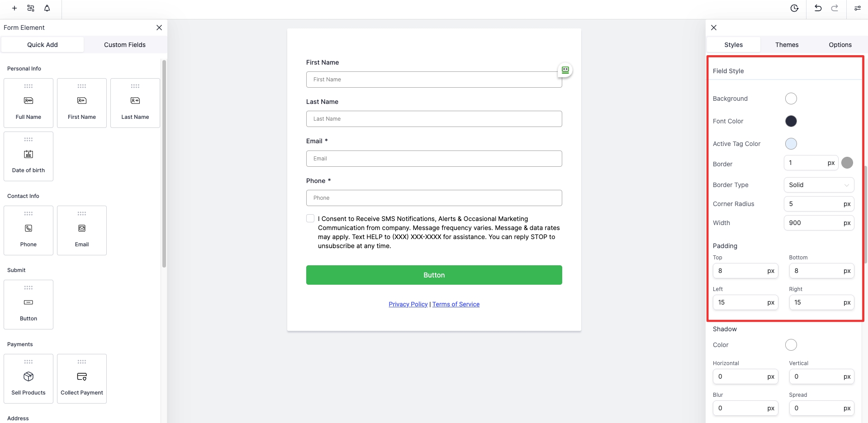Add the Sell Products element
The height and width of the screenshot is (423, 868).
pos(28,379)
